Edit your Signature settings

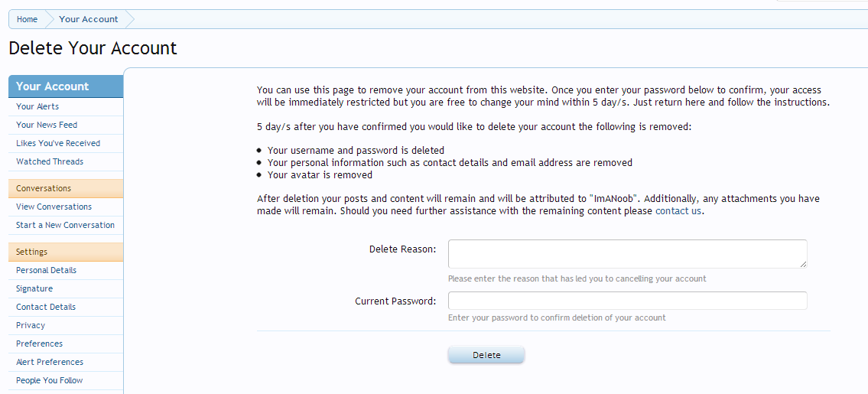click(x=34, y=288)
